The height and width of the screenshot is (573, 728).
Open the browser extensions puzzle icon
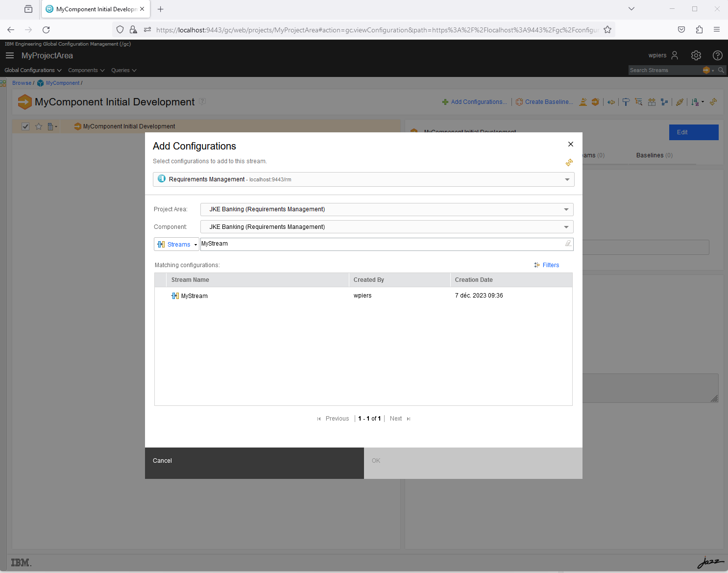click(x=699, y=29)
